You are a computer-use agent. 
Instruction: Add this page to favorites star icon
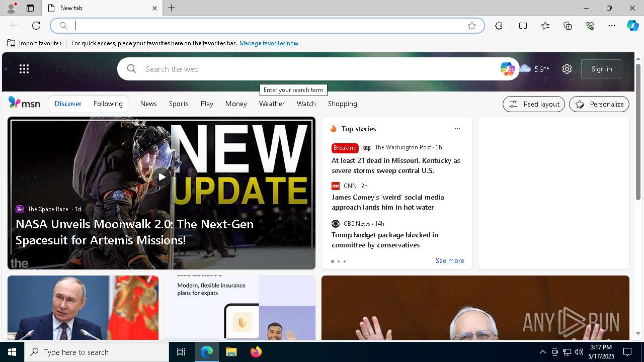[x=472, y=26]
